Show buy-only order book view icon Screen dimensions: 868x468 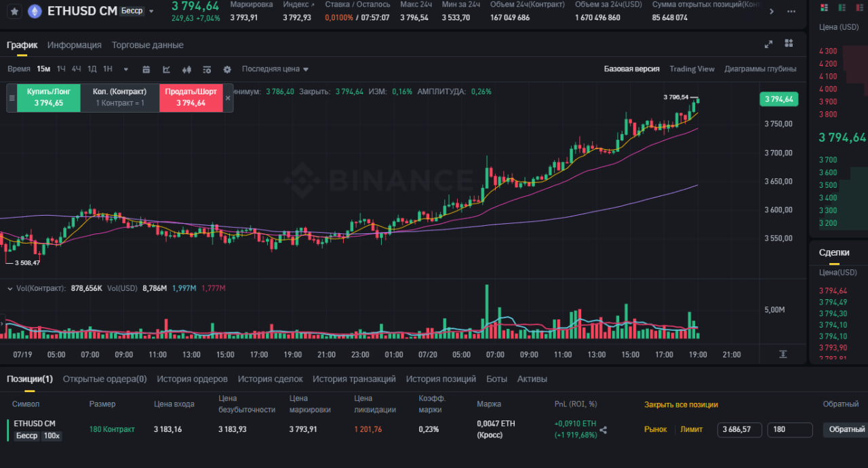843,7
